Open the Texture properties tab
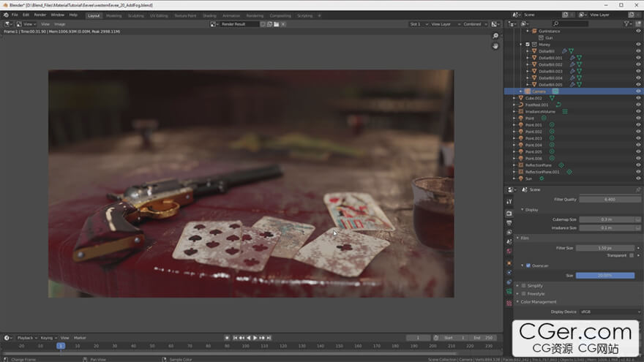 point(509,303)
